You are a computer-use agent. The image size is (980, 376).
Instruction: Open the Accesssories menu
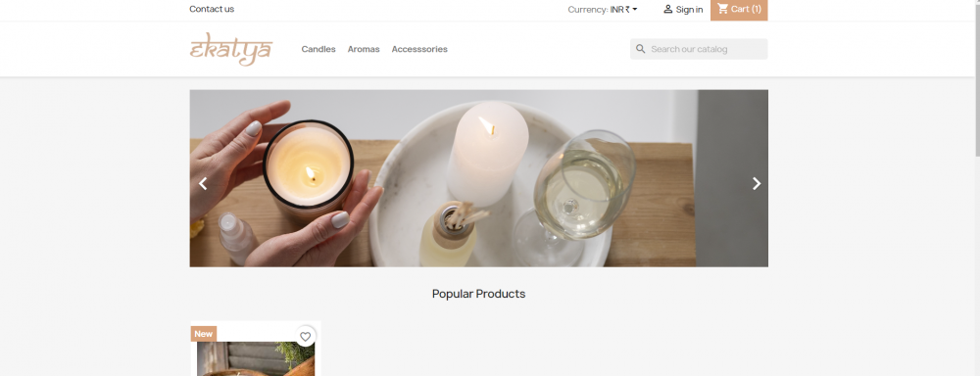point(419,49)
